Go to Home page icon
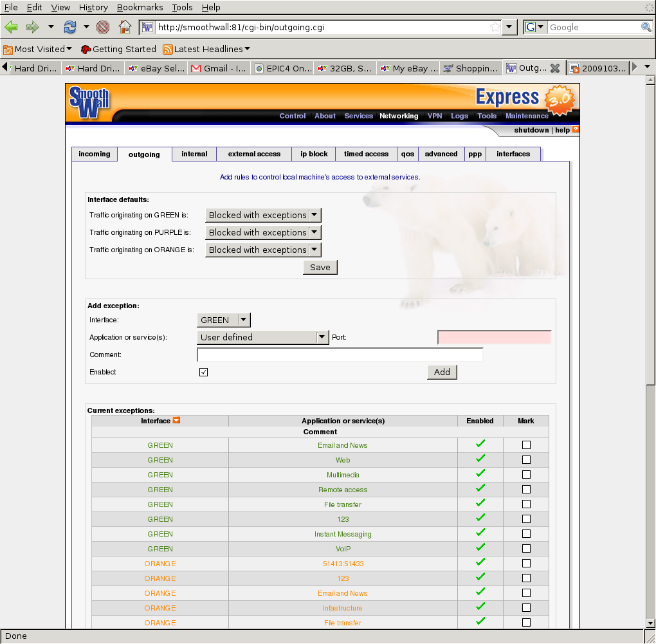 pos(125,27)
